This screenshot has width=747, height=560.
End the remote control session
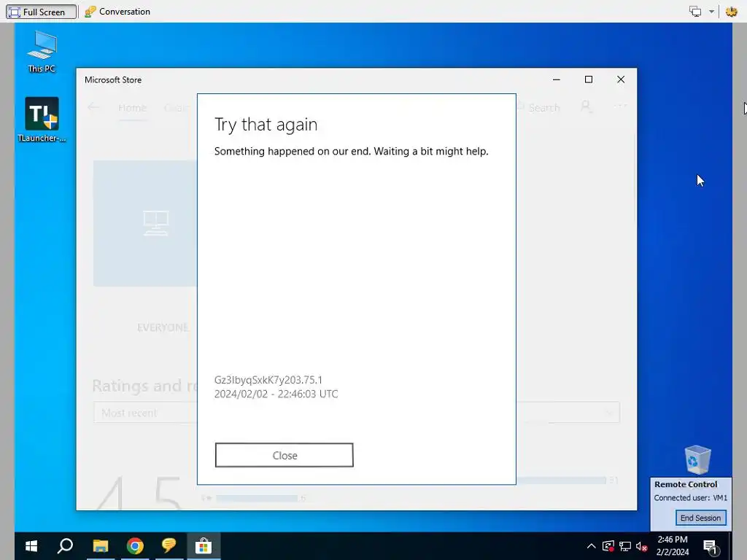[700, 518]
